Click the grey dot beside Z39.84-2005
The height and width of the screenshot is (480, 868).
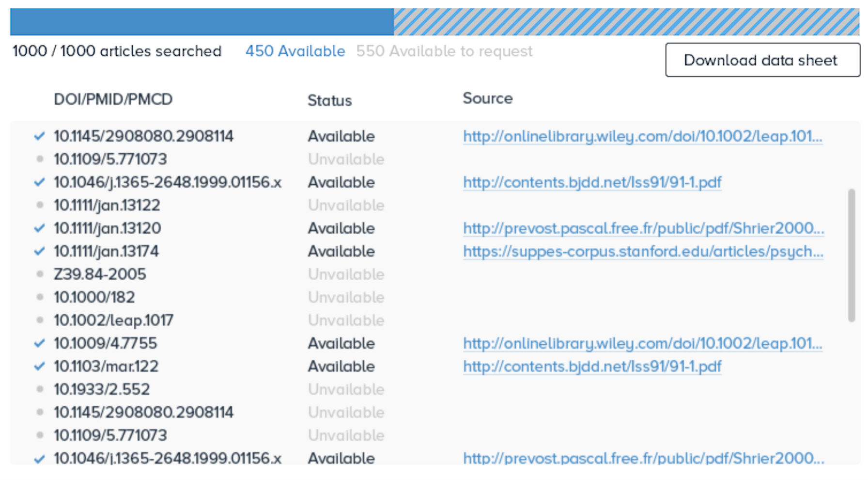tap(40, 274)
